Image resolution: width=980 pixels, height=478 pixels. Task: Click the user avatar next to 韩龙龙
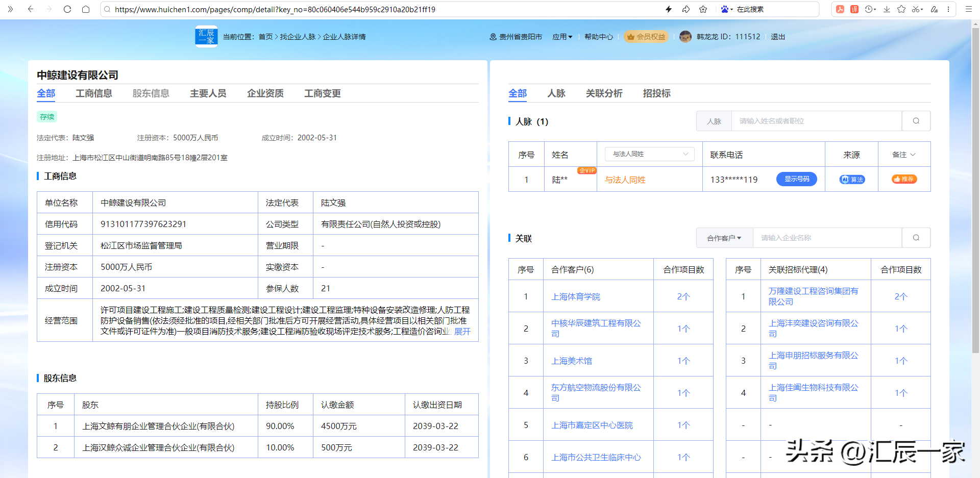point(685,37)
